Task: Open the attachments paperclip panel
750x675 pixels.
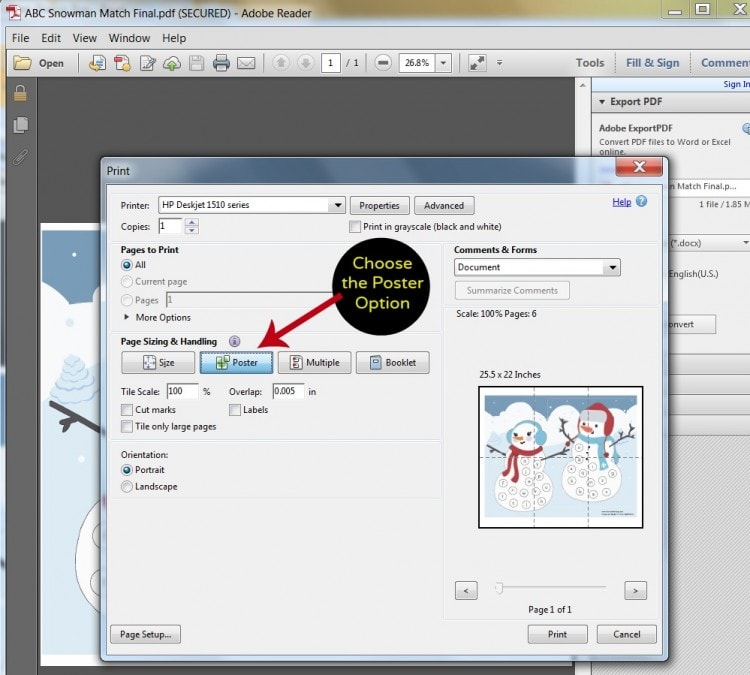Action: (x=19, y=157)
